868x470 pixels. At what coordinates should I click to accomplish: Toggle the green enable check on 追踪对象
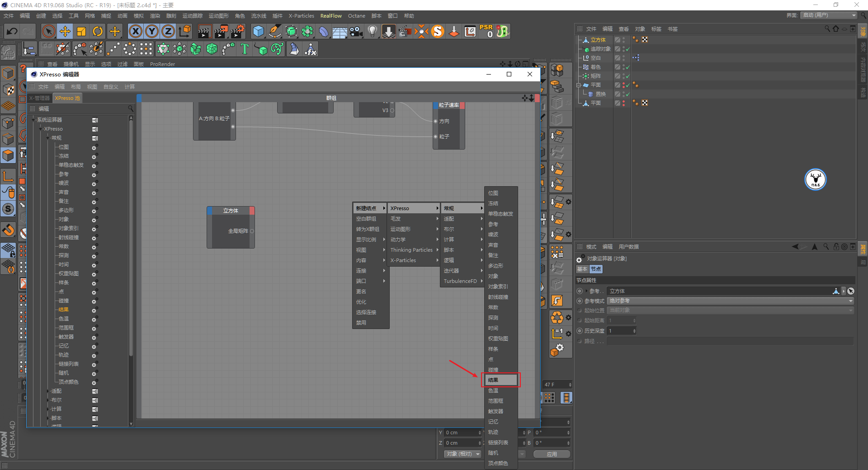pos(627,49)
